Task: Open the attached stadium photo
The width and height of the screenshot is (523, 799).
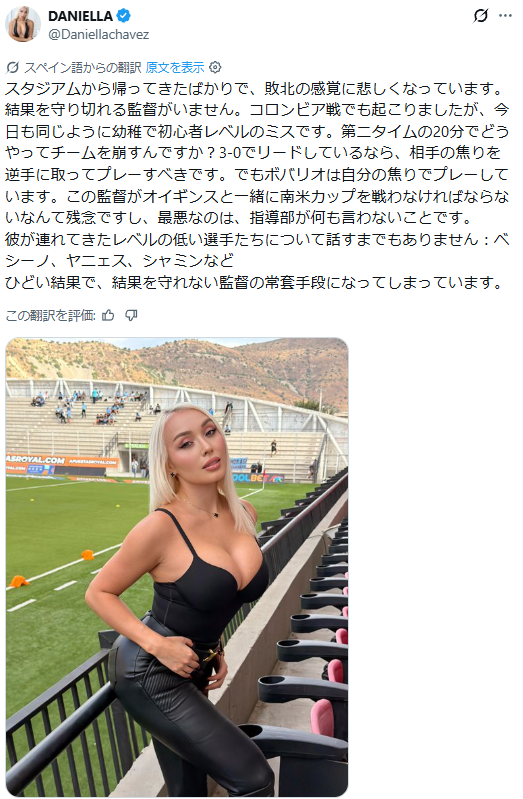Action: [x=177, y=567]
